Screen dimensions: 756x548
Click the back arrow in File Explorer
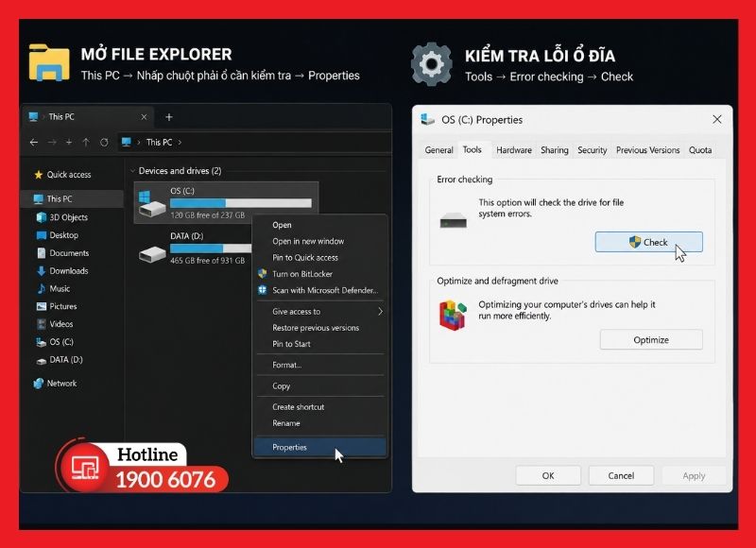tap(34, 142)
